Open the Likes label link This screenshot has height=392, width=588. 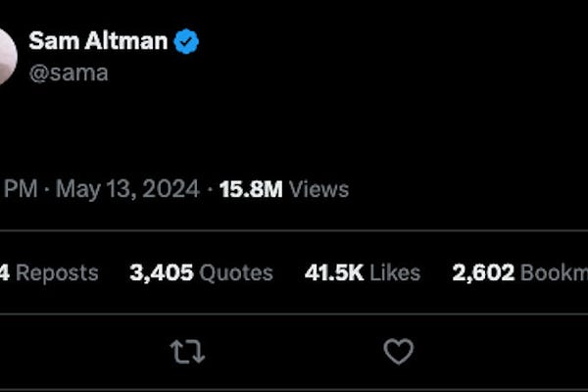395,272
